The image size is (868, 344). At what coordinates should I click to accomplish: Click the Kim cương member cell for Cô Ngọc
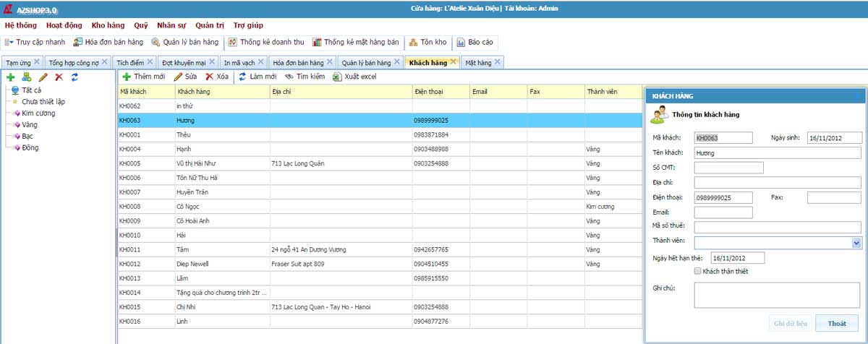[x=613, y=207]
